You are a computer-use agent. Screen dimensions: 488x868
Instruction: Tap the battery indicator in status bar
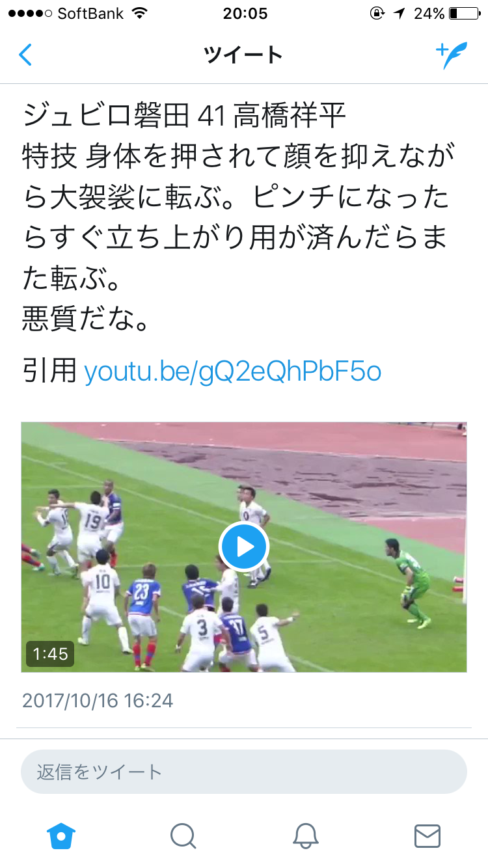pyautogui.click(x=463, y=13)
